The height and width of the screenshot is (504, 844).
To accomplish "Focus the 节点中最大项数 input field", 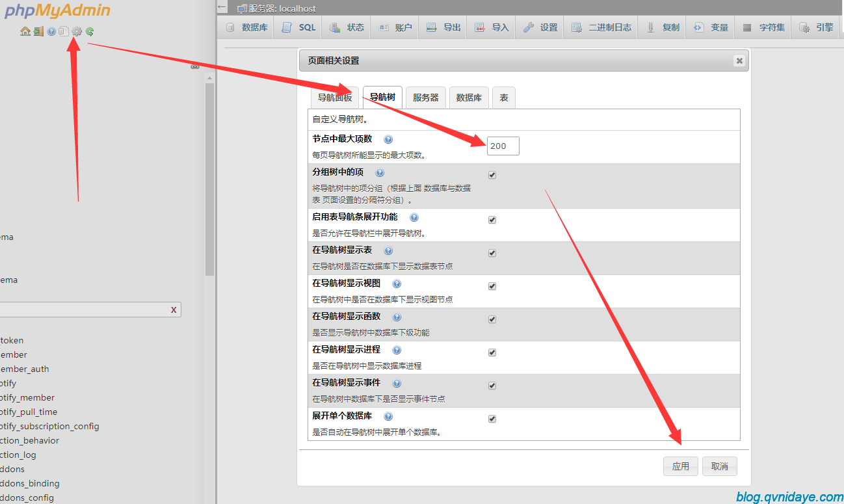I will (503, 146).
